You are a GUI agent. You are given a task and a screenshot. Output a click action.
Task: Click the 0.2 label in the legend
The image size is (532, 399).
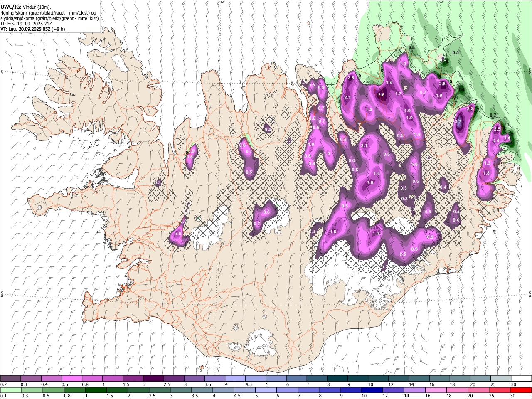click(4, 384)
